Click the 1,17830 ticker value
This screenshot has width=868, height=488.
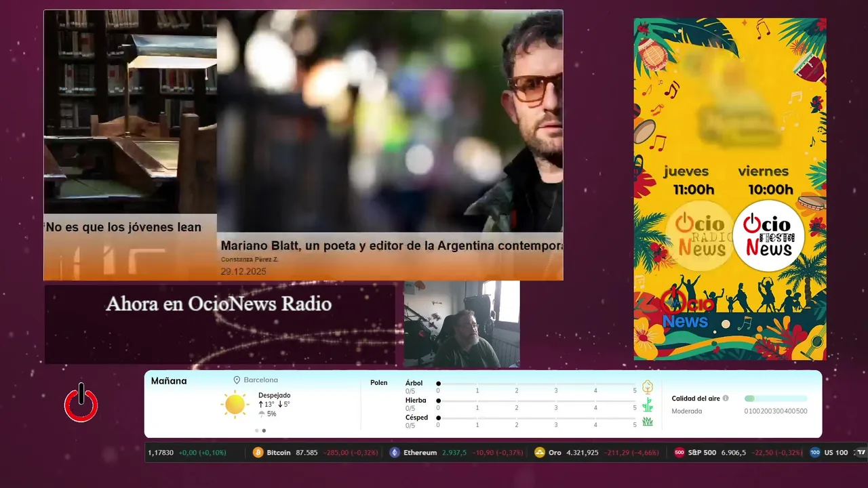[161, 453]
